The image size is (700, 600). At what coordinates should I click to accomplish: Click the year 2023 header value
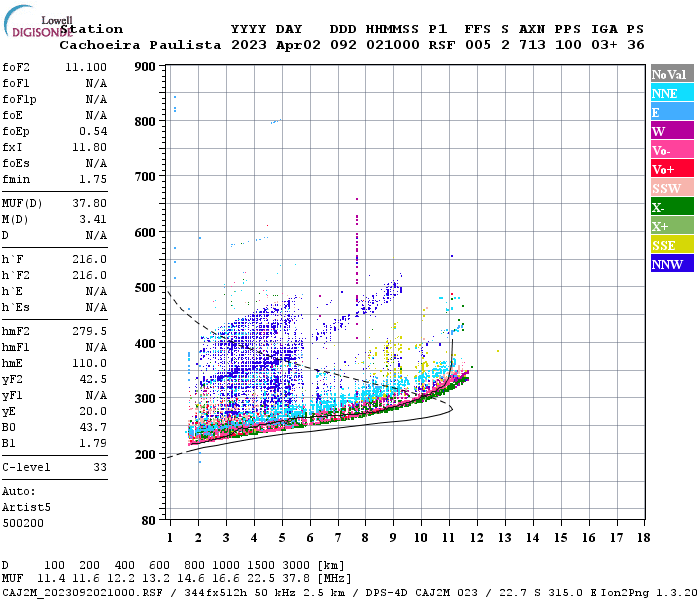(249, 45)
